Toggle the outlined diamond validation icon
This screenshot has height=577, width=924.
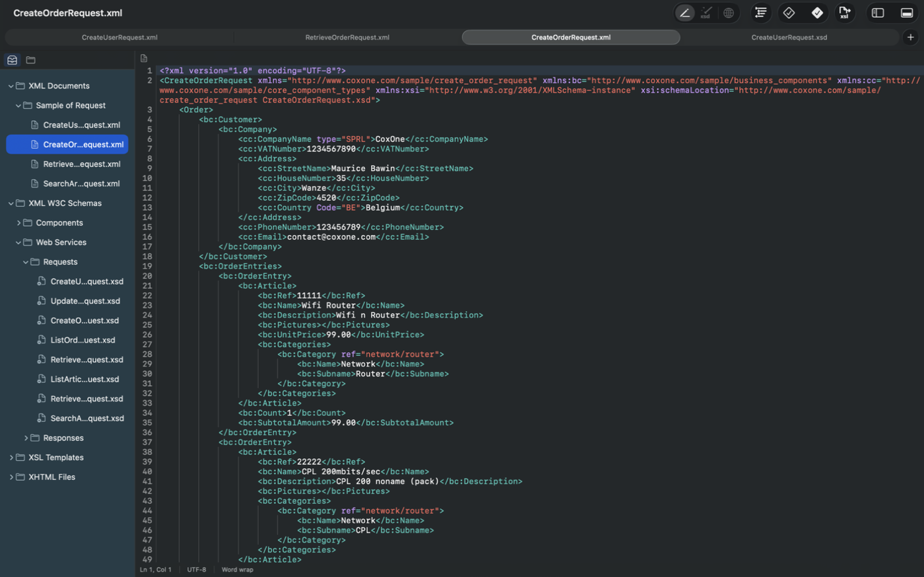(x=789, y=13)
